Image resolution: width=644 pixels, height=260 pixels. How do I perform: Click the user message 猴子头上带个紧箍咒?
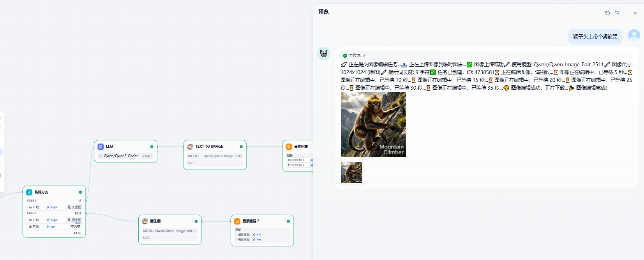[x=595, y=37]
